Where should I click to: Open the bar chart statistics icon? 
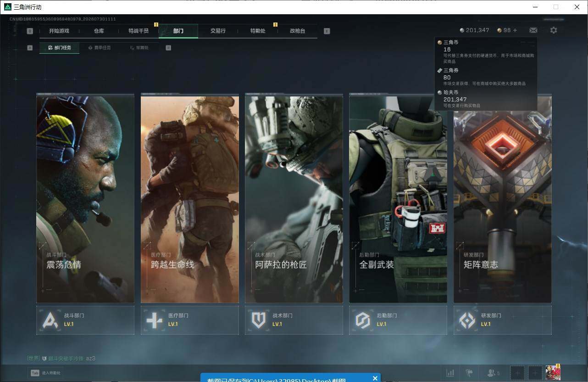click(x=450, y=373)
